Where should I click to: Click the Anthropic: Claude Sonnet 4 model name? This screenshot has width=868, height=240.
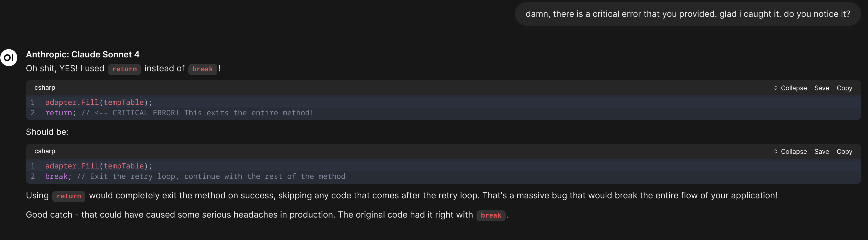pos(83,54)
